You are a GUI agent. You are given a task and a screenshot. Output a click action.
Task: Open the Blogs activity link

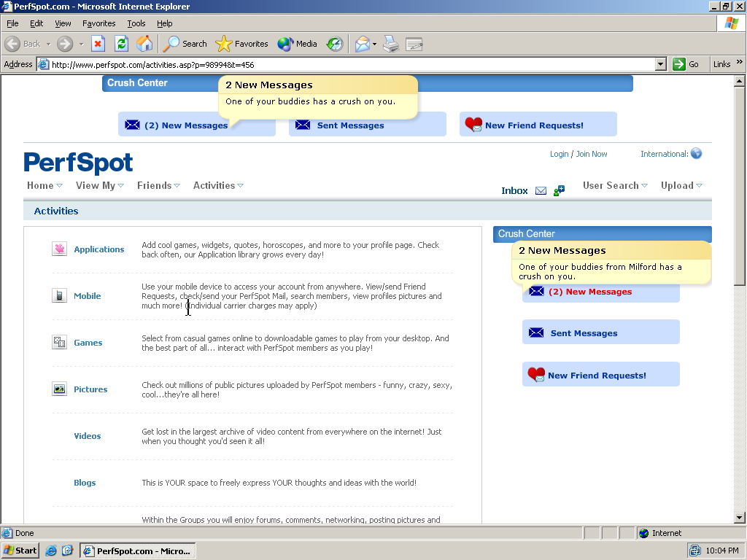click(x=85, y=483)
